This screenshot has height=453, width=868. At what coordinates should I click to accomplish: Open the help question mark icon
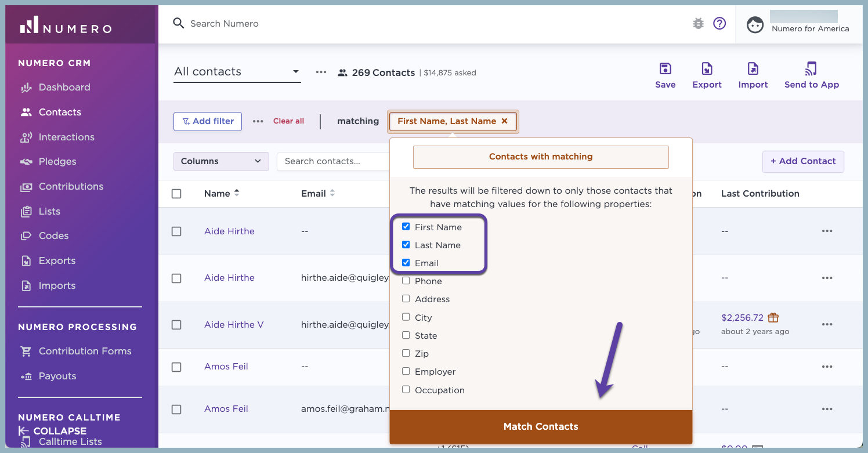point(719,24)
